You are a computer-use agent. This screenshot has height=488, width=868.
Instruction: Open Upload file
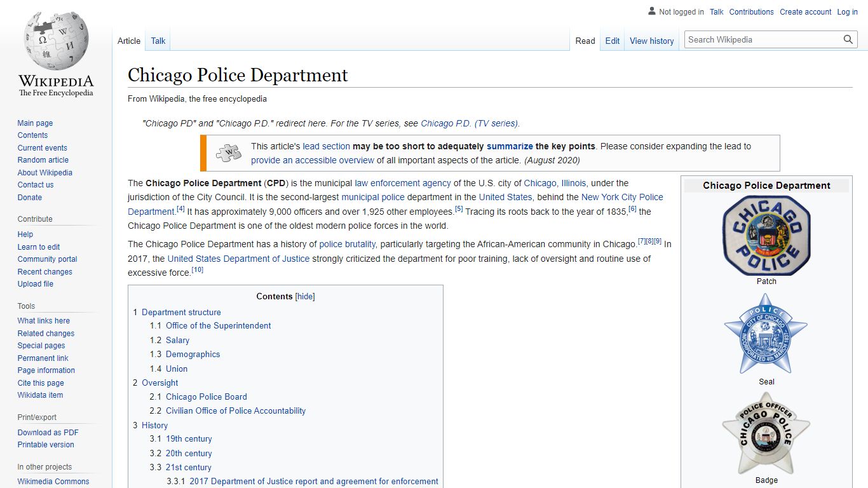click(36, 284)
